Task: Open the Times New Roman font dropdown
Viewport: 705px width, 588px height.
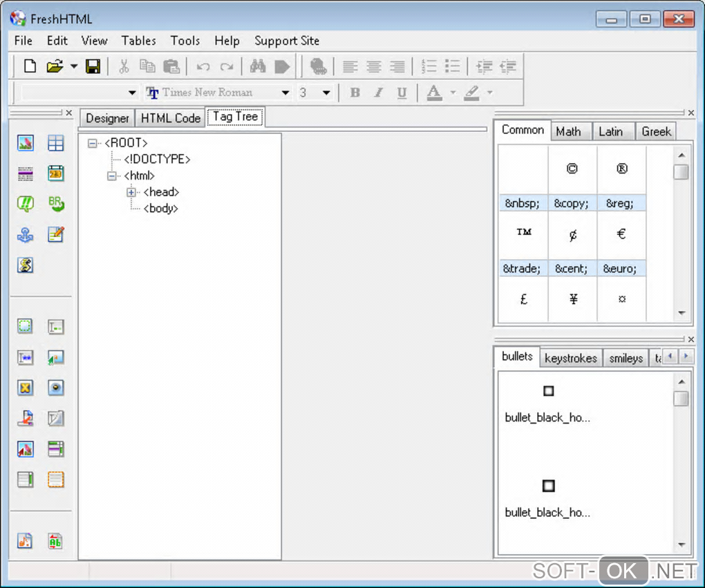Action: click(285, 93)
